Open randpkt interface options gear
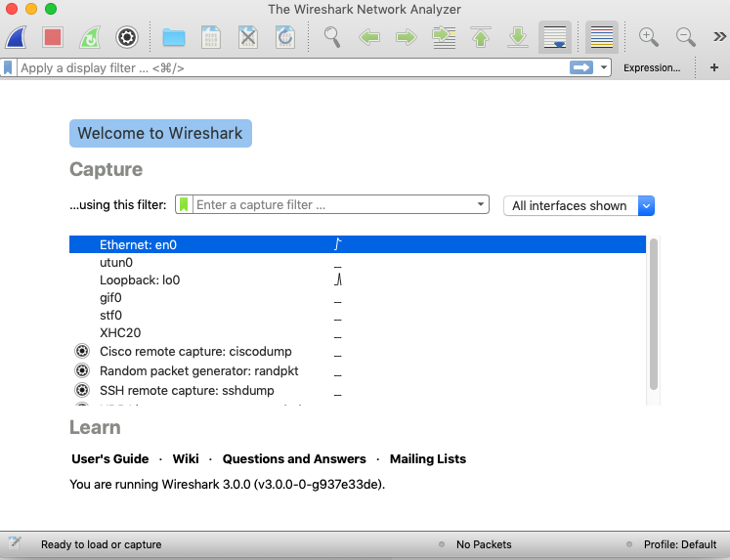The image size is (730, 560). (x=82, y=370)
